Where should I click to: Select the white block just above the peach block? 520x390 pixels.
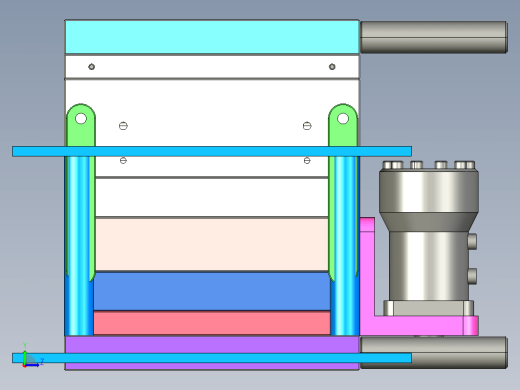click(x=212, y=197)
